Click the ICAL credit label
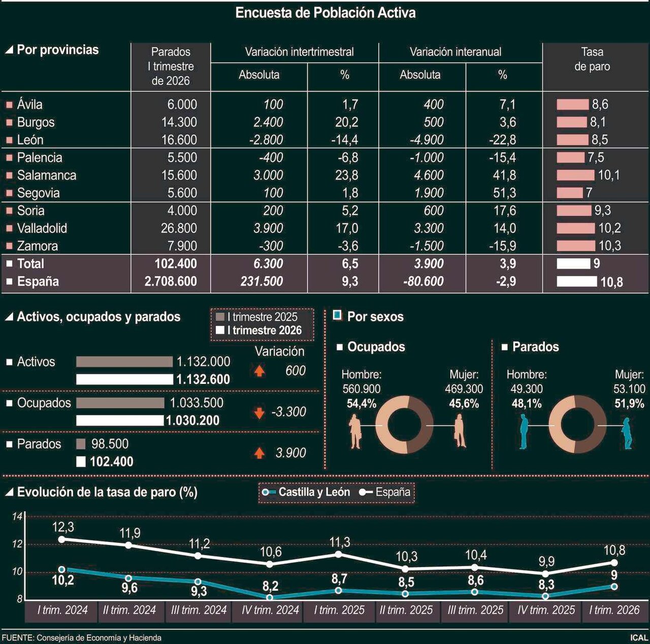The image size is (650, 644). tap(639, 638)
